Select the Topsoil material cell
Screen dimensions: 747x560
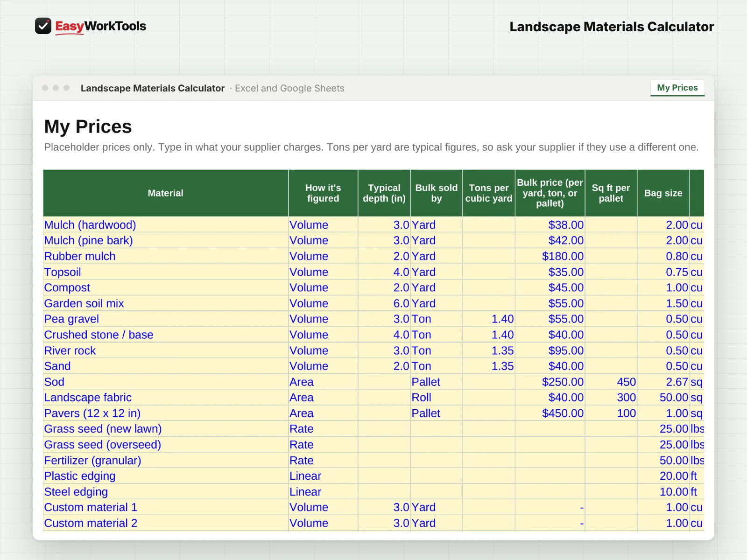(x=166, y=272)
